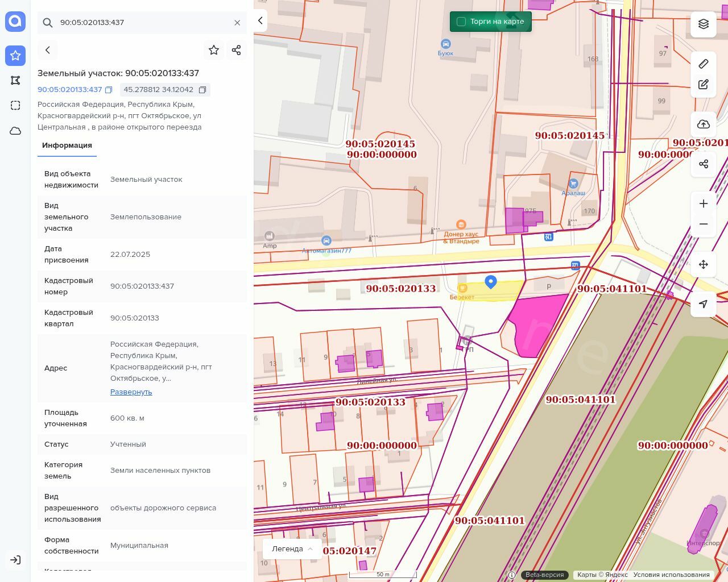Add parcel to favorites with star
This screenshot has width=728, height=582.
214,50
